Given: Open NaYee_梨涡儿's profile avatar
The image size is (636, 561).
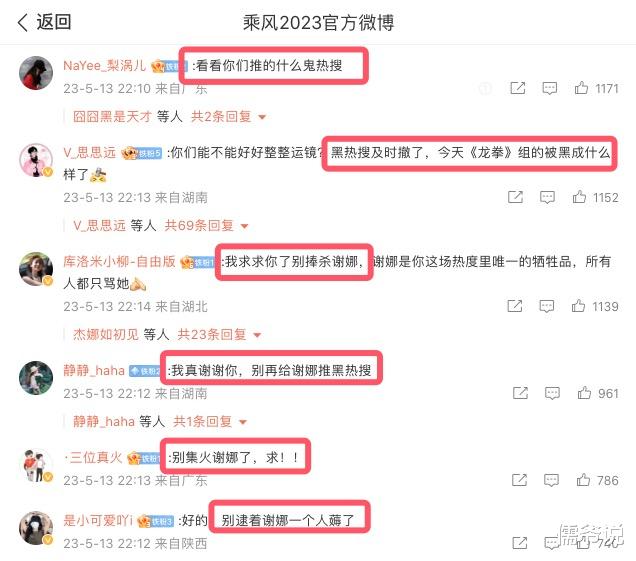Looking at the screenshot, I should [36, 73].
